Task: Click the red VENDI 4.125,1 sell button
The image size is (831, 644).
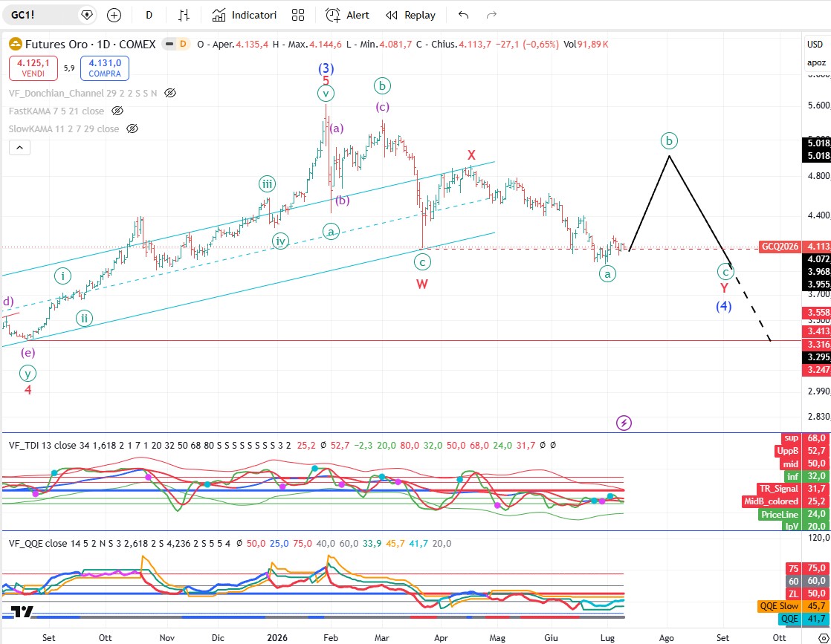Action: [33, 68]
